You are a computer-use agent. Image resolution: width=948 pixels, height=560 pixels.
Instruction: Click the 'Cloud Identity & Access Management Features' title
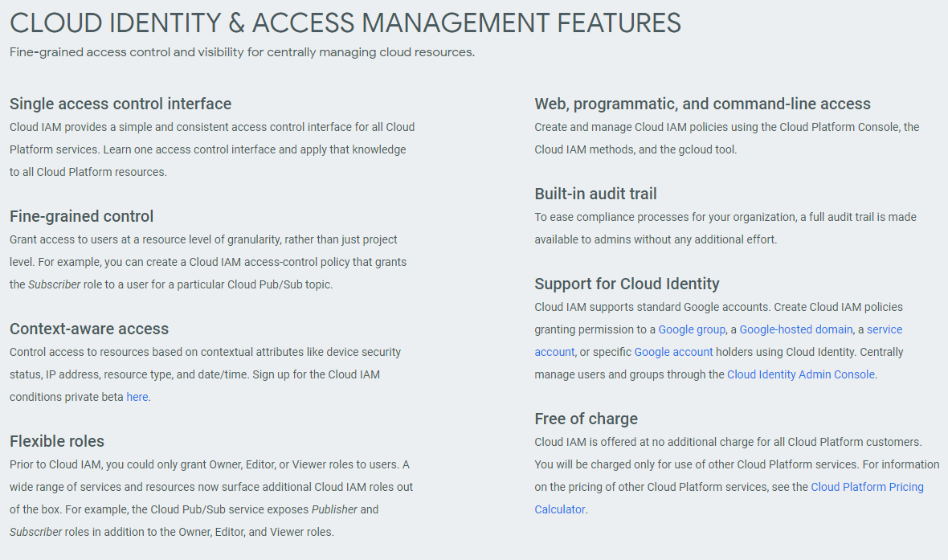click(x=345, y=23)
